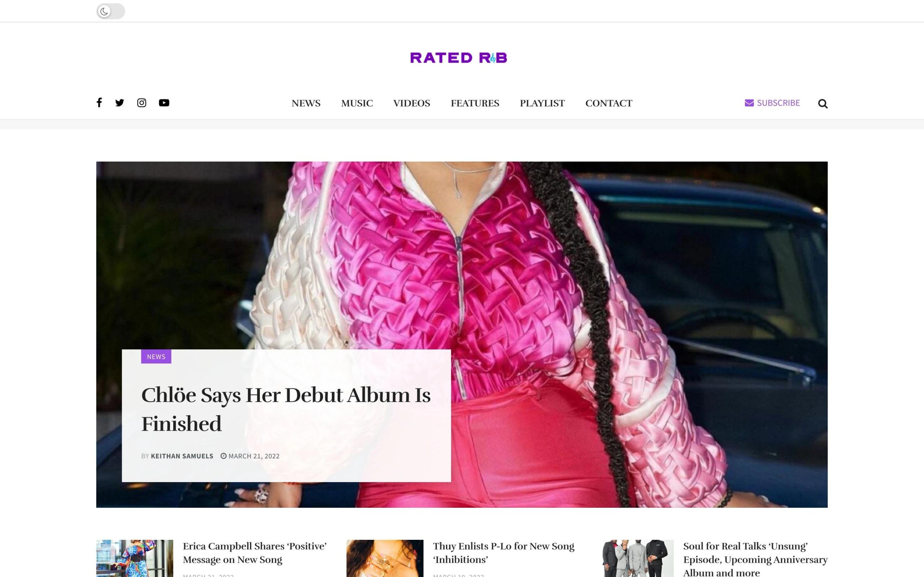Click the search magnifier icon

pos(823,103)
